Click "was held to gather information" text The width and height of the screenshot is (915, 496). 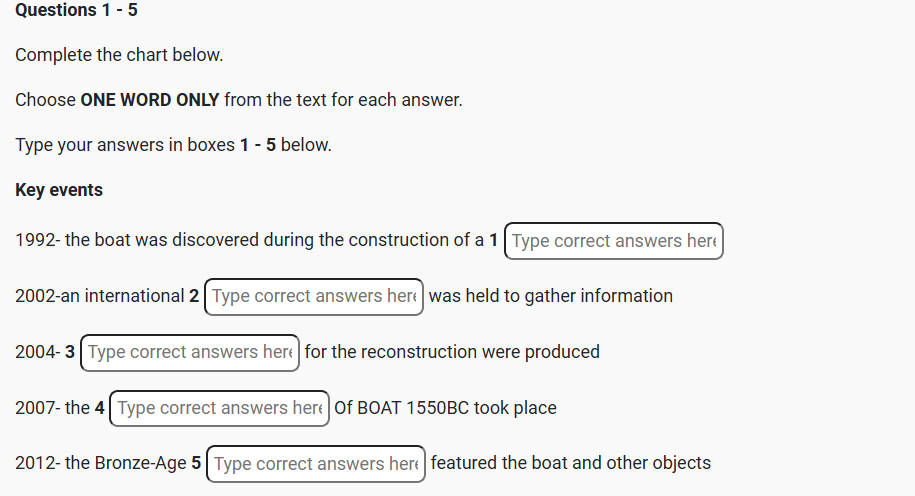click(x=551, y=297)
